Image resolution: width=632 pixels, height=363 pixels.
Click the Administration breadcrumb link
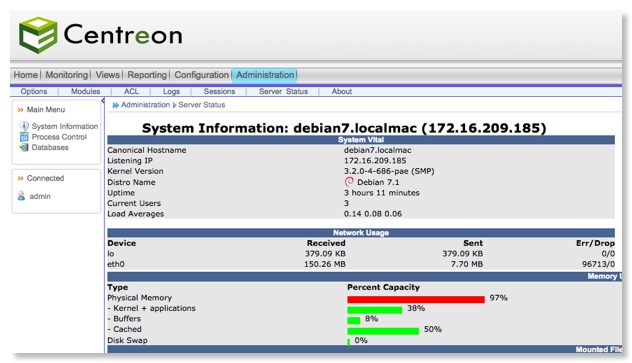tap(146, 105)
